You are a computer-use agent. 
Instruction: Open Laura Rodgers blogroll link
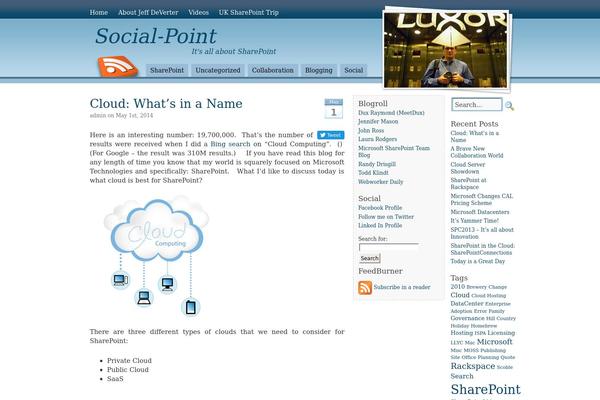[377, 139]
